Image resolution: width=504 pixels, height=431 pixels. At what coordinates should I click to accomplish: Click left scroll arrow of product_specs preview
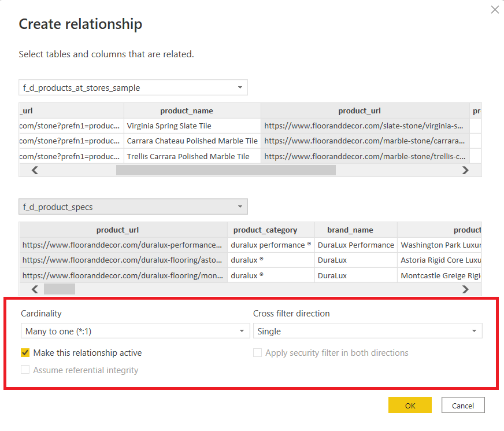[35, 289]
